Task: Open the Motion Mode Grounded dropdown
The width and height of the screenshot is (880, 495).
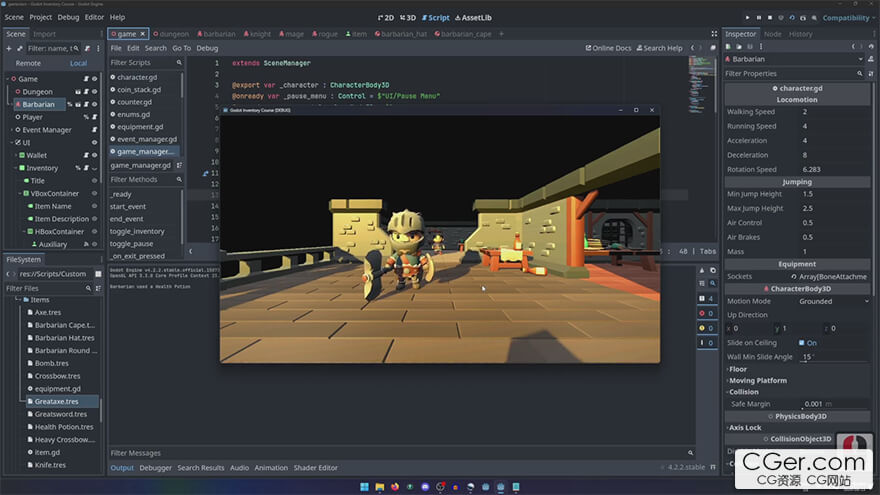Action: coord(833,301)
